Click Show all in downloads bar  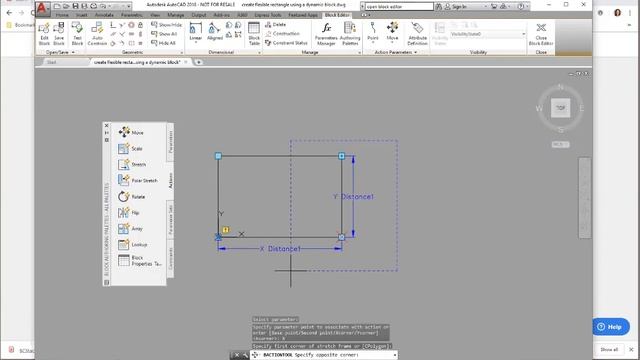click(609, 349)
